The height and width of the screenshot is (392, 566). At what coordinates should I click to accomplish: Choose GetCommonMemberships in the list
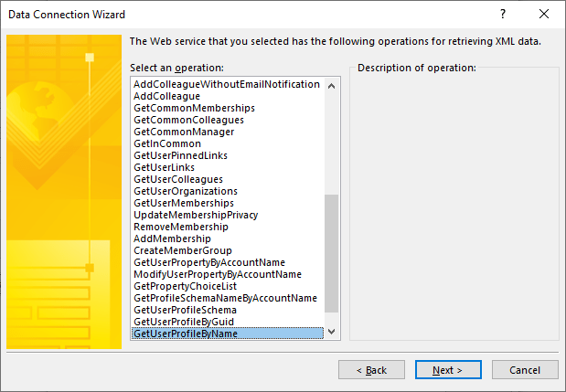click(194, 108)
